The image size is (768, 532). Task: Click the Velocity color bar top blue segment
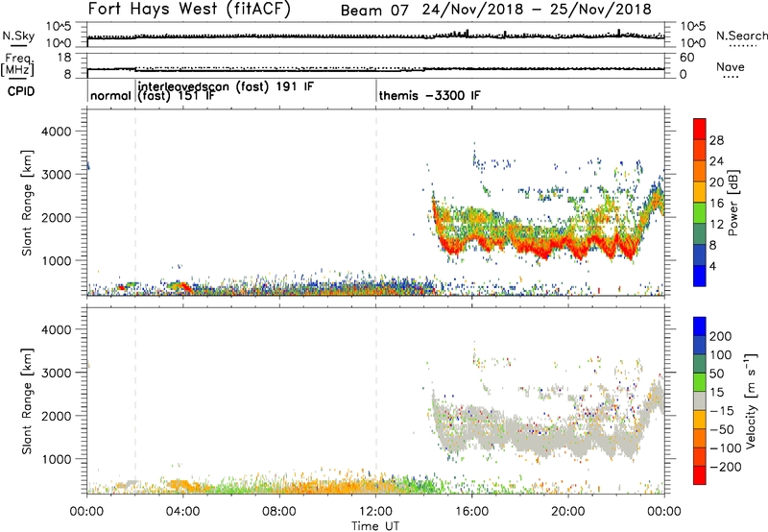click(700, 326)
